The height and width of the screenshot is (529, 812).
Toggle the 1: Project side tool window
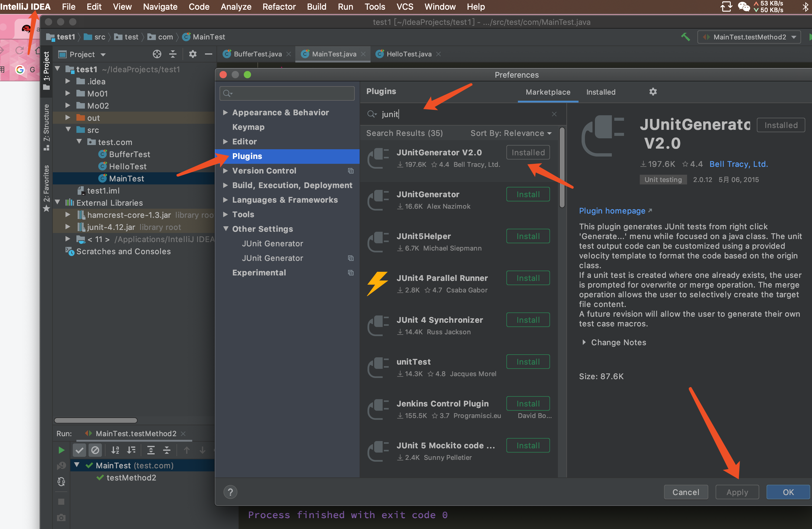[46, 70]
